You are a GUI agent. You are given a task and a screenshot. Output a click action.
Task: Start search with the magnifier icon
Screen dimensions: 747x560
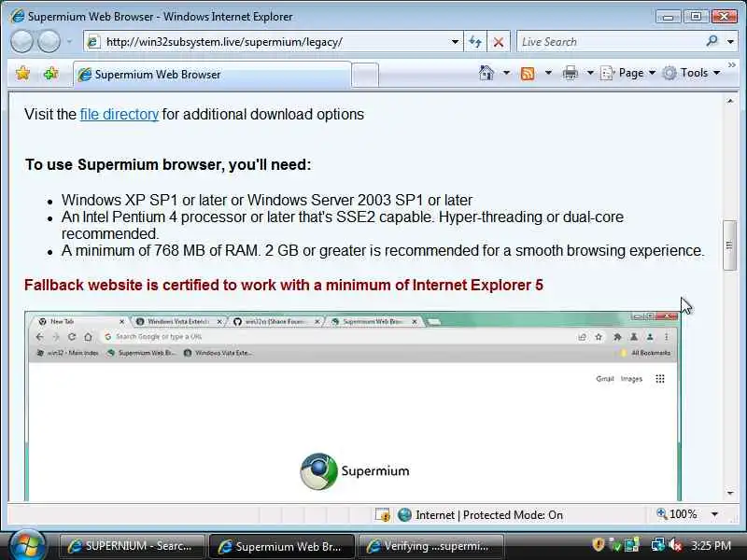[712, 41]
